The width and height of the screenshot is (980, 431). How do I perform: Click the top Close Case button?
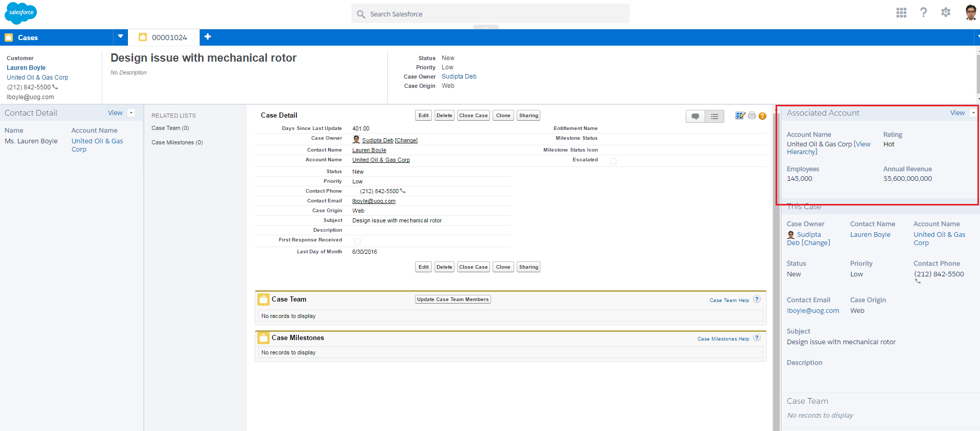point(474,116)
